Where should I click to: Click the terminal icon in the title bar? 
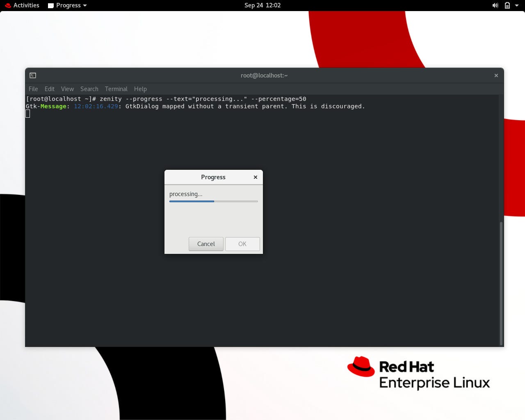pos(32,75)
